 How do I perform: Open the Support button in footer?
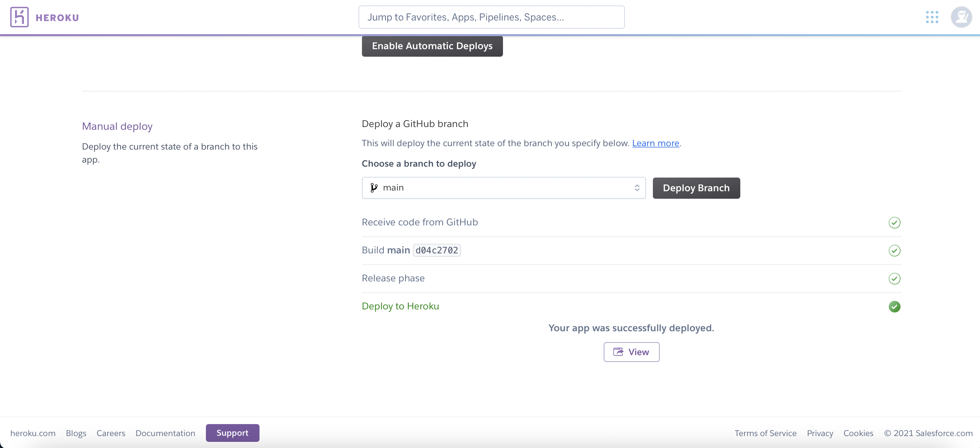pyautogui.click(x=232, y=433)
